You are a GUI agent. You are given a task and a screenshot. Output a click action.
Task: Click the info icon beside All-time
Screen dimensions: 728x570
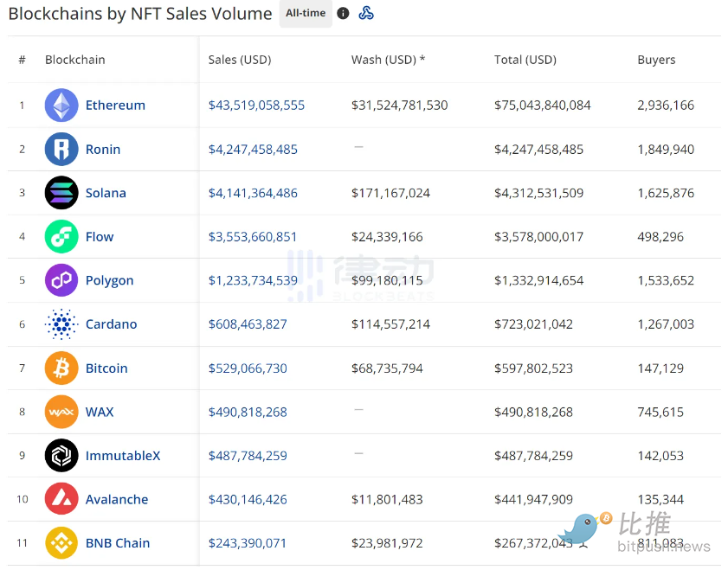343,14
